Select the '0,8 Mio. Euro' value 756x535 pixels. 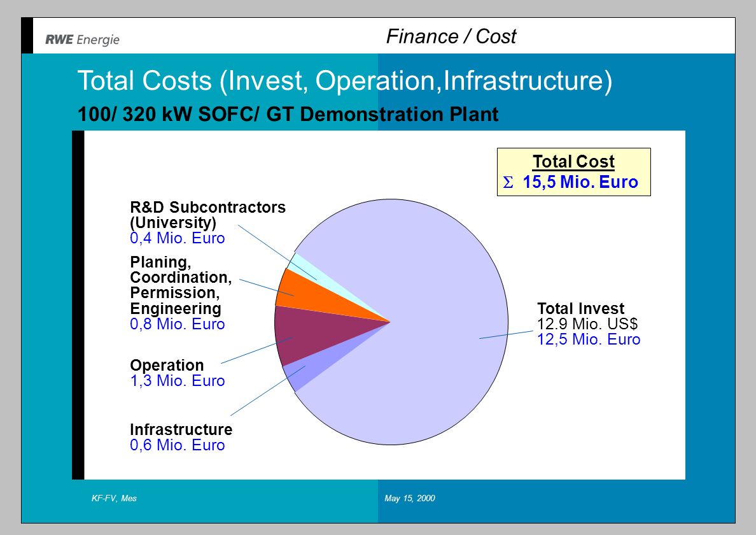pyautogui.click(x=178, y=324)
